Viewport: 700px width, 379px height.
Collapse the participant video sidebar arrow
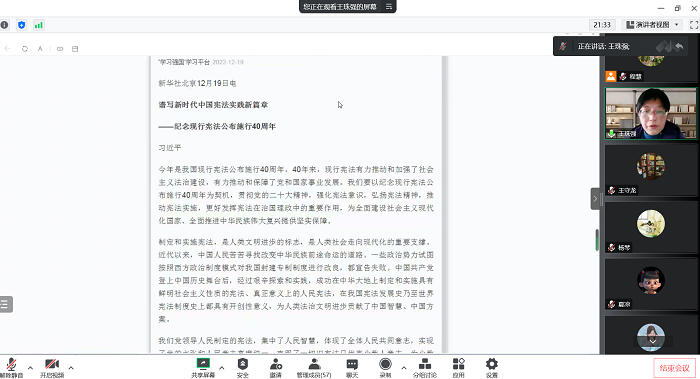595,199
